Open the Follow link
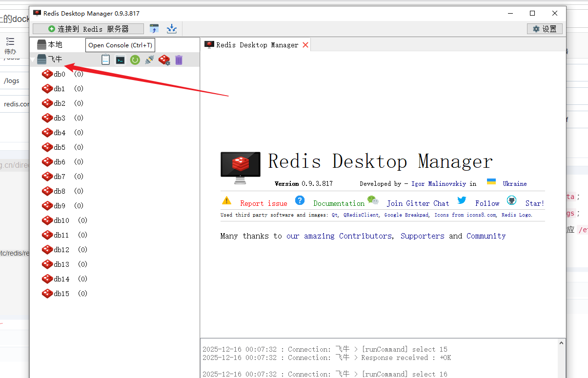588x378 pixels. point(487,203)
